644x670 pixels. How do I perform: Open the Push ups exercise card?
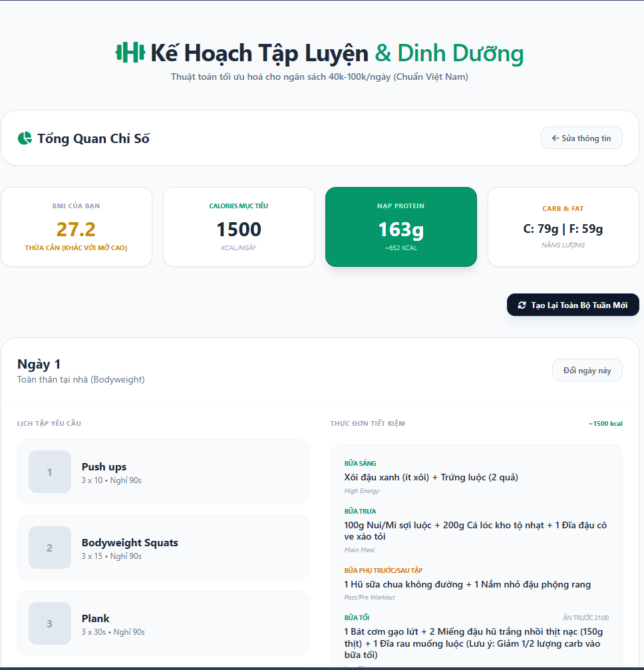[x=163, y=472]
